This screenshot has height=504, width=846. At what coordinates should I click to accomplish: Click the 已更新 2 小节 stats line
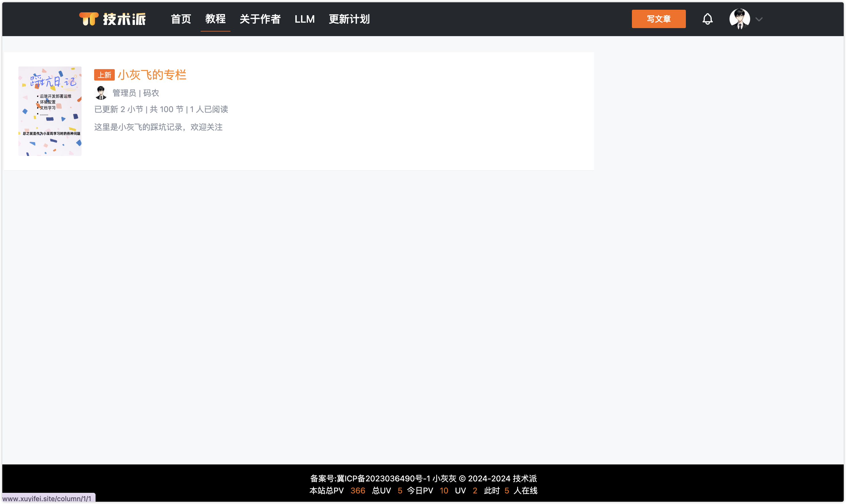[161, 109]
